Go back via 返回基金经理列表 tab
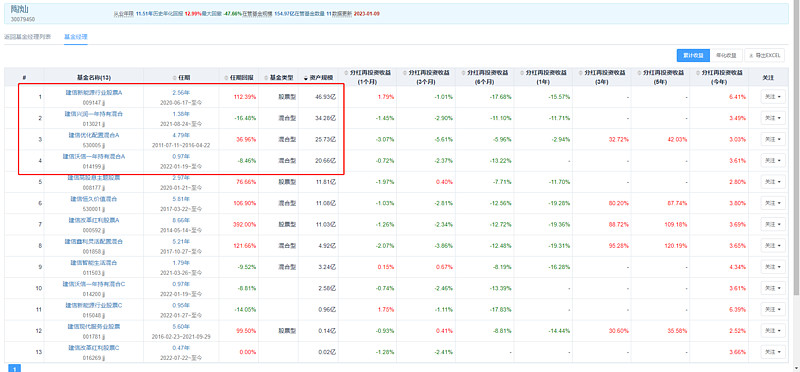Screen dimensions: 800x372 coord(28,37)
